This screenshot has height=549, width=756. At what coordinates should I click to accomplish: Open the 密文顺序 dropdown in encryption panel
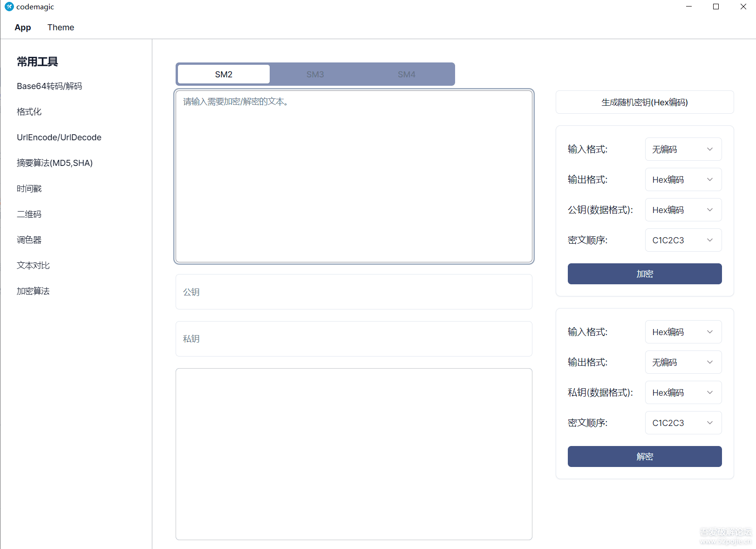tap(683, 240)
